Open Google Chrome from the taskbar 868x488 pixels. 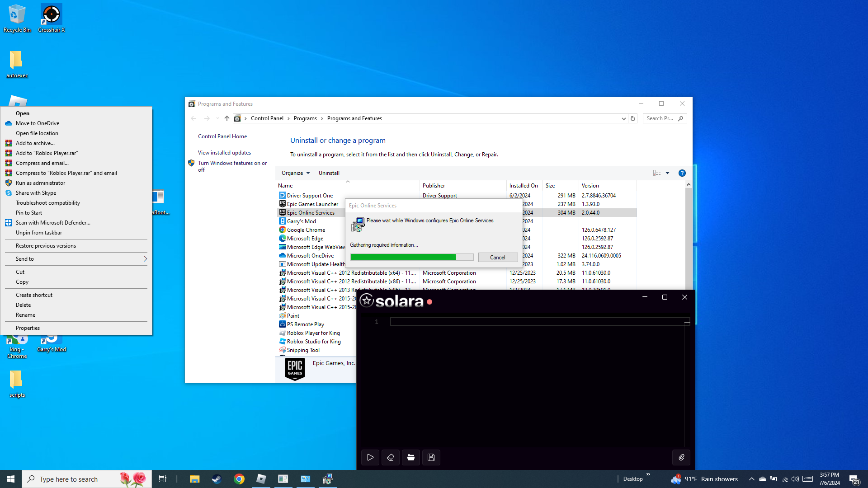tap(239, 479)
